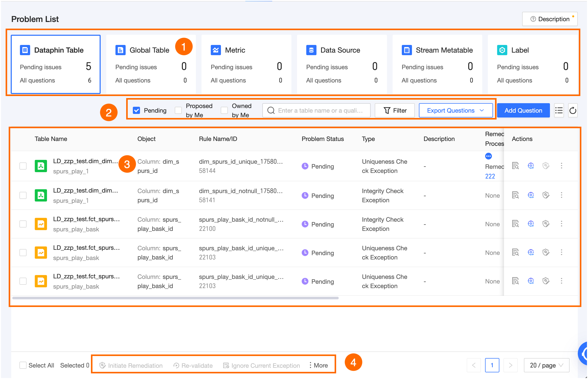Open the three-dot menu in fourth row
Screen dimensions: 588x379
click(561, 253)
